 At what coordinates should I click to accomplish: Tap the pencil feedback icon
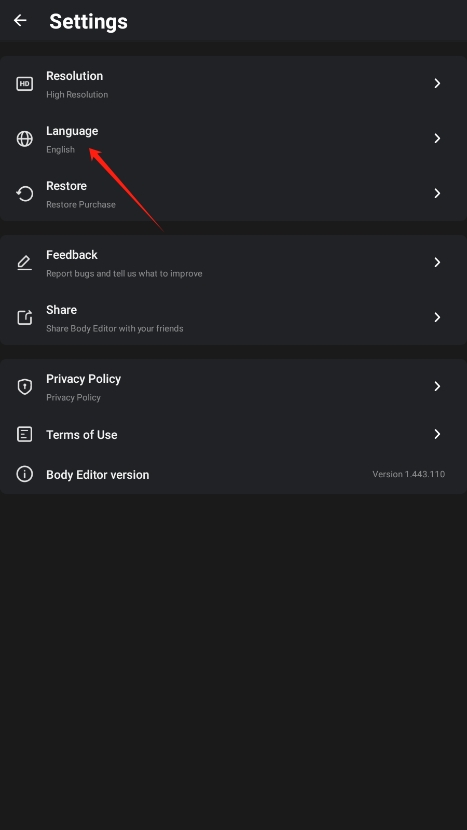(24, 263)
